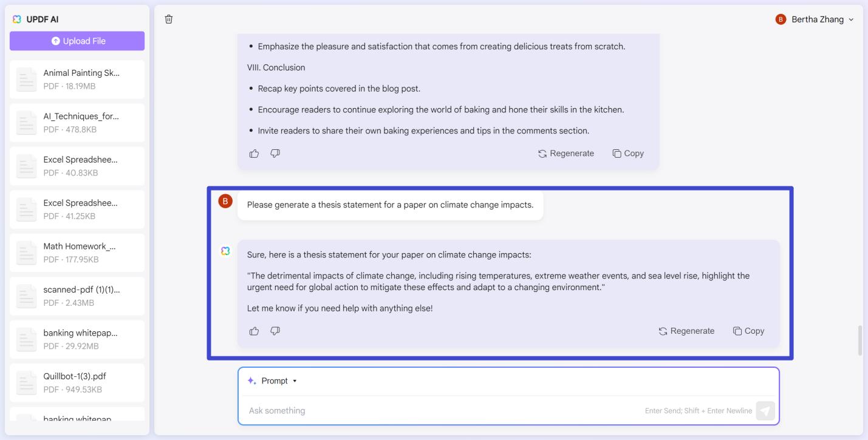This screenshot has width=868, height=440.
Task: Like the baking blog outline response
Action: click(254, 154)
